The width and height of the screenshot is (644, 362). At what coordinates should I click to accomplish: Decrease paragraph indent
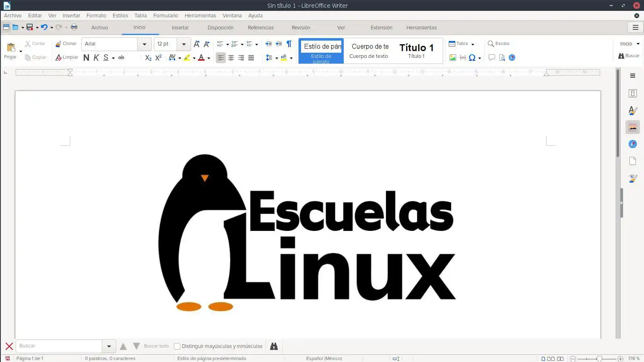(279, 44)
